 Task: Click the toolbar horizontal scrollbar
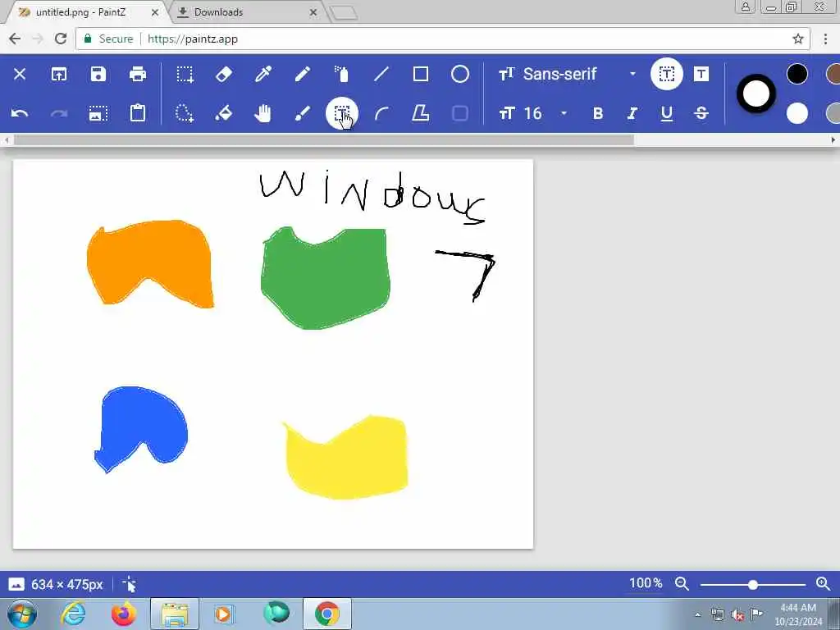[323, 140]
